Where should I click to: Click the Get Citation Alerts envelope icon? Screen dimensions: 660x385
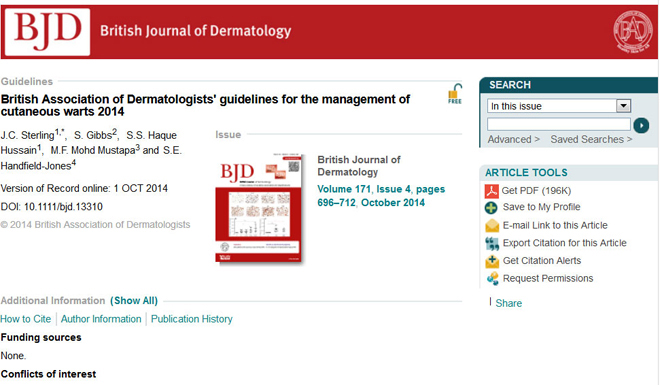pyautogui.click(x=492, y=261)
